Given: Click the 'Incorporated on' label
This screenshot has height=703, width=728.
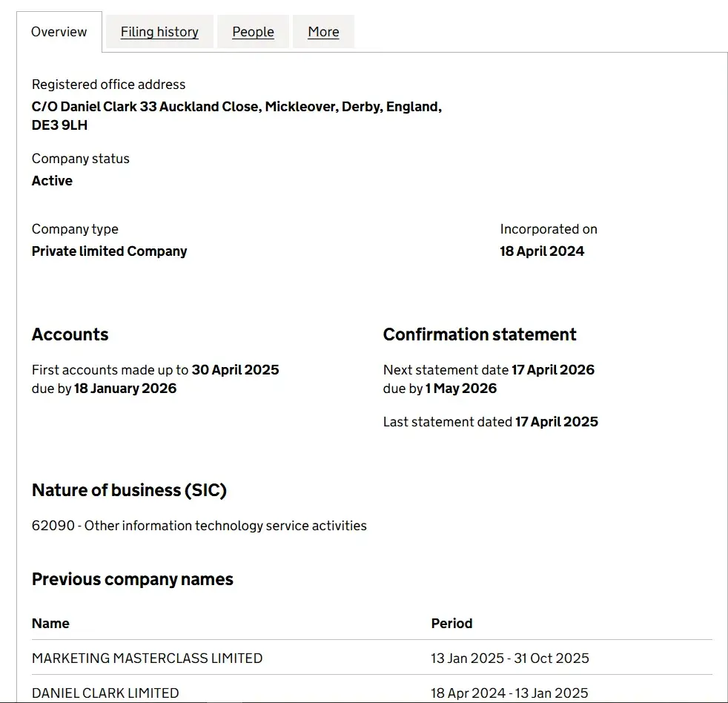Looking at the screenshot, I should click(549, 229).
